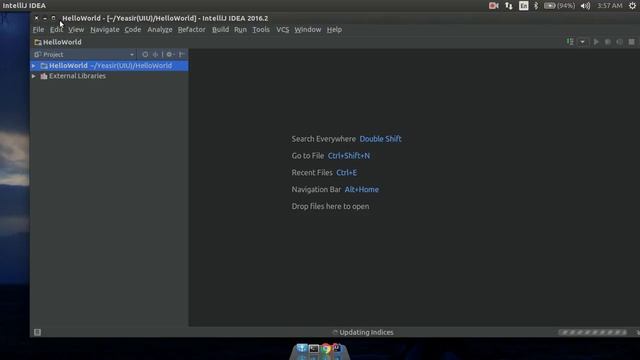Click Double Shift shortcut hint
The width and height of the screenshot is (640, 360).
[380, 139]
